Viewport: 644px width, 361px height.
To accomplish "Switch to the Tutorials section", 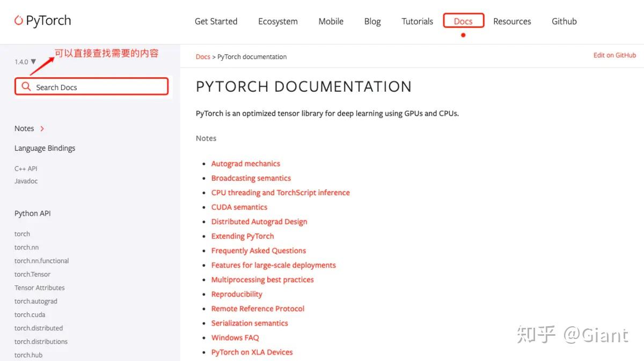I will click(417, 21).
